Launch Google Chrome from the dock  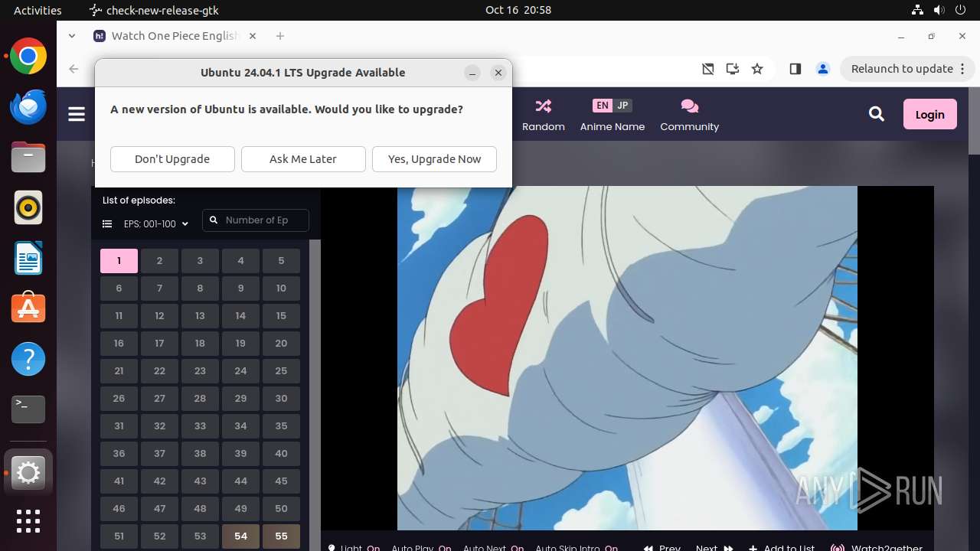click(x=28, y=57)
